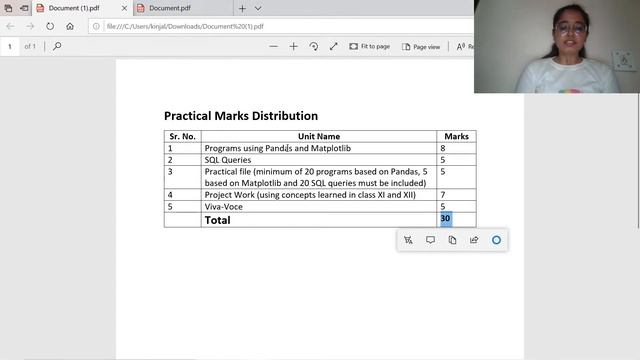Viewport: 640px width, 360px height.
Task: Click marks value 7 for Project Work
Action: click(x=443, y=195)
